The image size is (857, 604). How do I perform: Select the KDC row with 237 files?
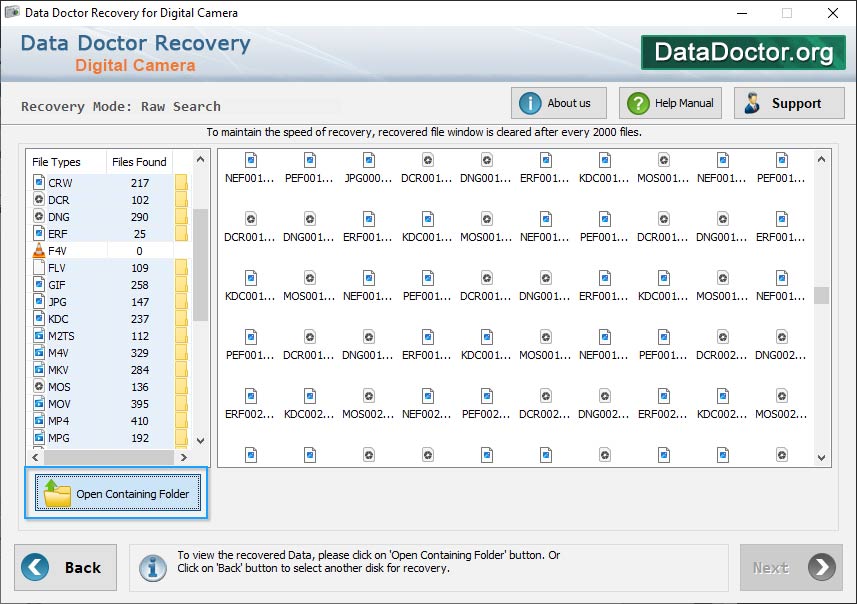coord(109,318)
